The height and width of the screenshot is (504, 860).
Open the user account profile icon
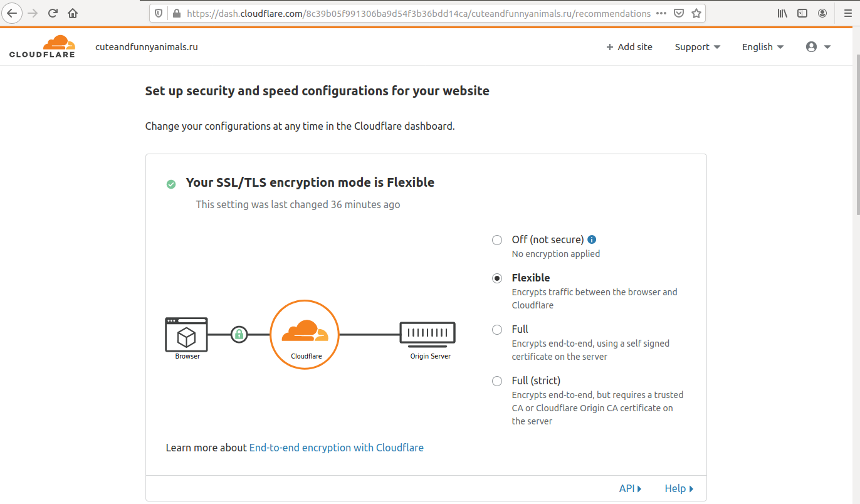pos(817,47)
